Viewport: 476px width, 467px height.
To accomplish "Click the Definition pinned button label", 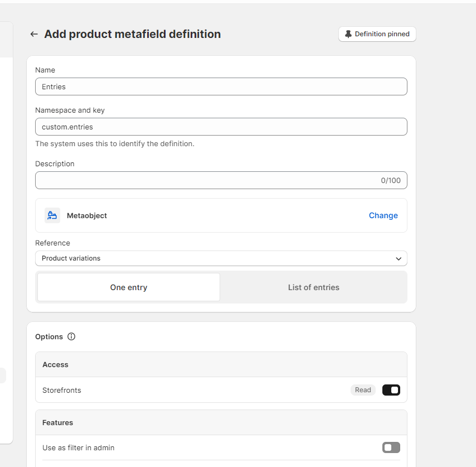I will pyautogui.click(x=382, y=34).
